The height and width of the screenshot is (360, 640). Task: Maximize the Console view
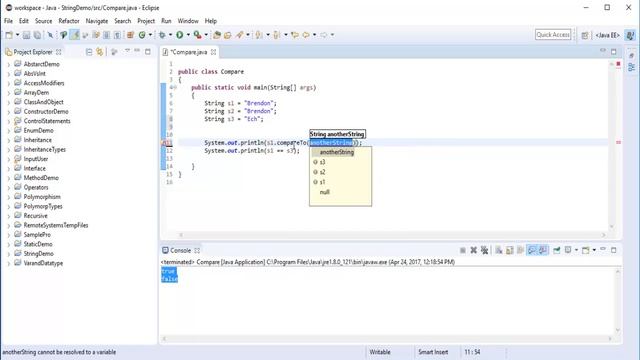click(613, 250)
